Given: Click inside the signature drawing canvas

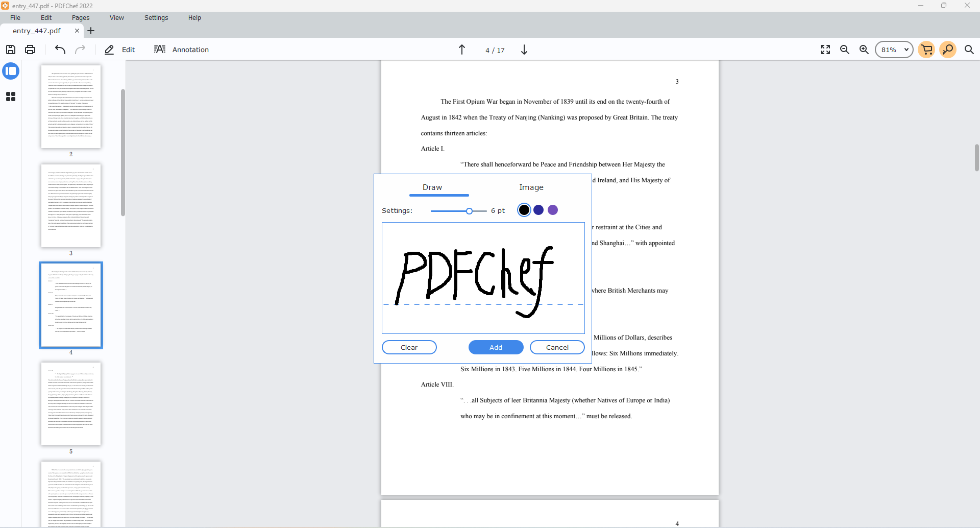Looking at the screenshot, I should tap(483, 278).
